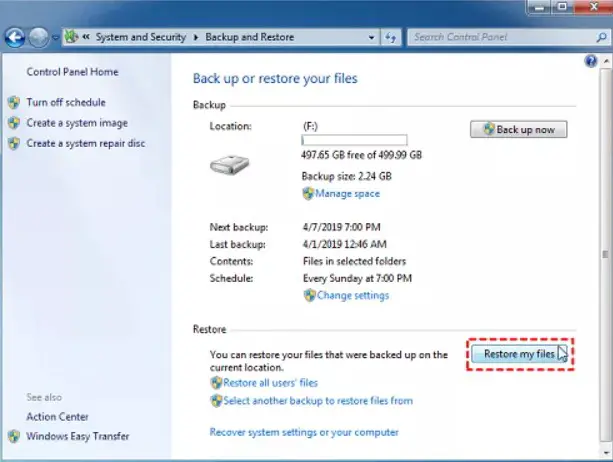Click the Files in selected folders text

pos(354,261)
